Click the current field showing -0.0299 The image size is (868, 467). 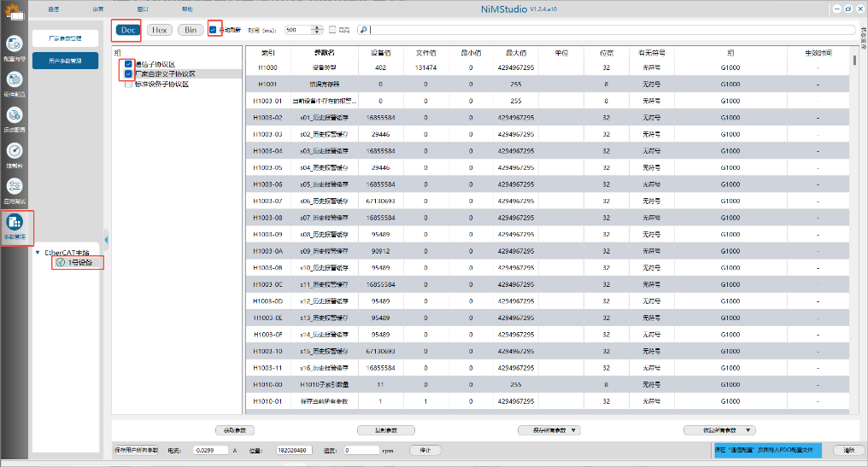coord(210,450)
